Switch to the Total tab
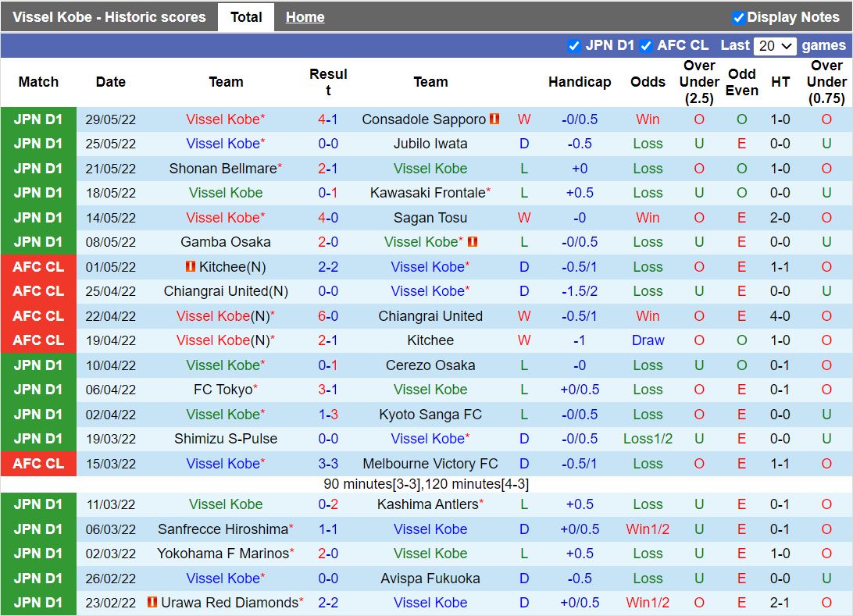Viewport: 853px width, 616px height. coord(246,17)
